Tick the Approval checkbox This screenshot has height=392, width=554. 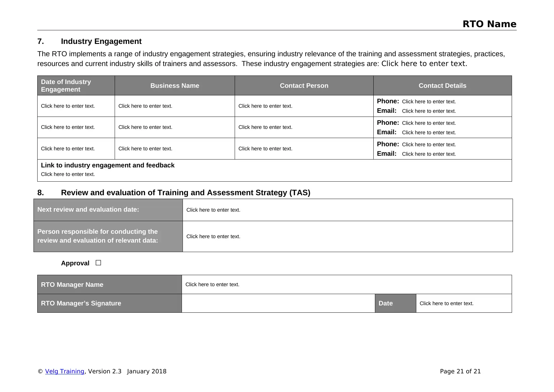pyautogui.click(x=98, y=263)
